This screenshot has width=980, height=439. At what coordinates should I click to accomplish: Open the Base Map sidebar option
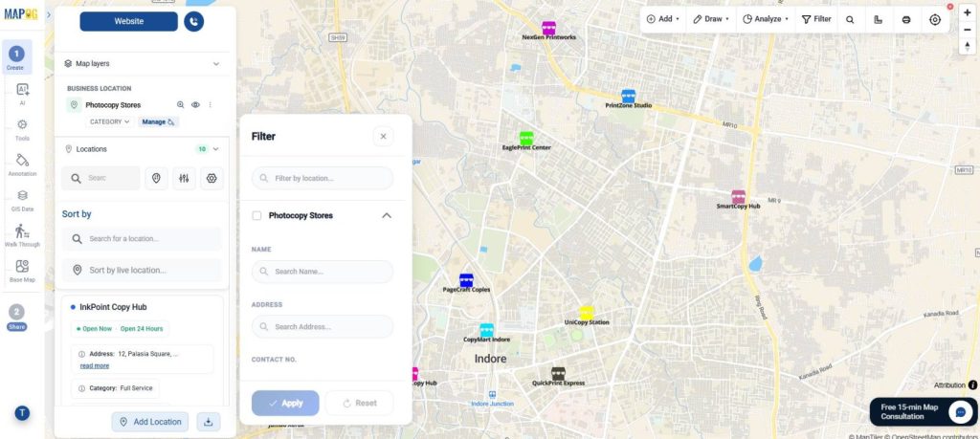(23, 271)
